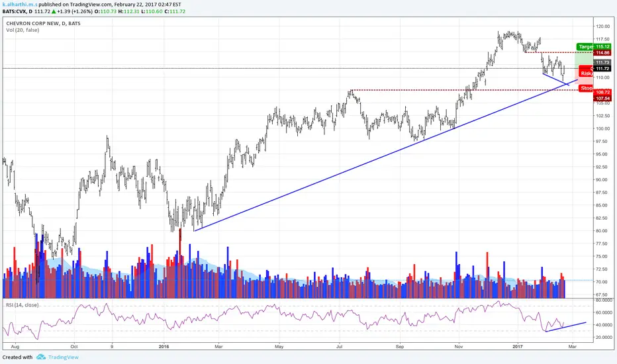Screen dimensions: 617x364
Task: Click the 107.54 price label
Action: click(602, 99)
